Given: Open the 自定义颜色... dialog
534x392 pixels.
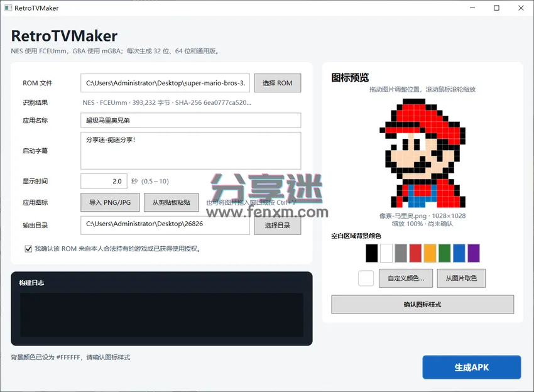Looking at the screenshot, I should (x=406, y=278).
